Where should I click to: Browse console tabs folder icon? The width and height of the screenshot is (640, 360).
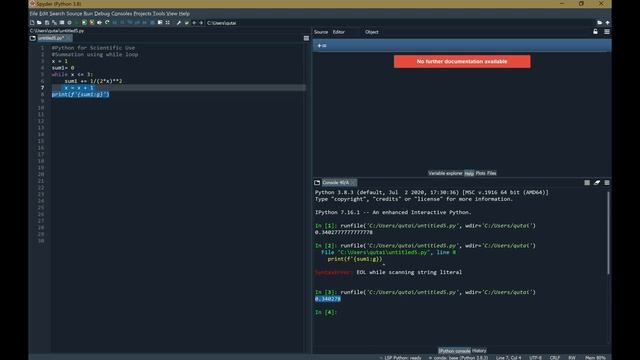click(x=317, y=182)
